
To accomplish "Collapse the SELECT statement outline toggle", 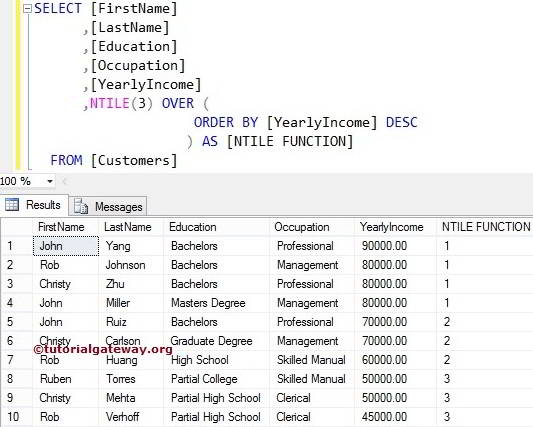I will tap(27, 9).
